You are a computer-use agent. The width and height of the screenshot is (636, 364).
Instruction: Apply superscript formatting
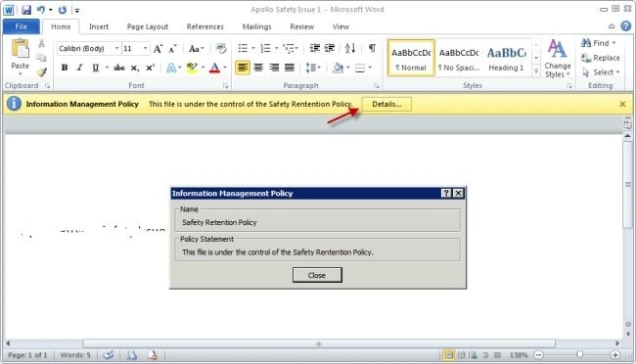coord(150,68)
